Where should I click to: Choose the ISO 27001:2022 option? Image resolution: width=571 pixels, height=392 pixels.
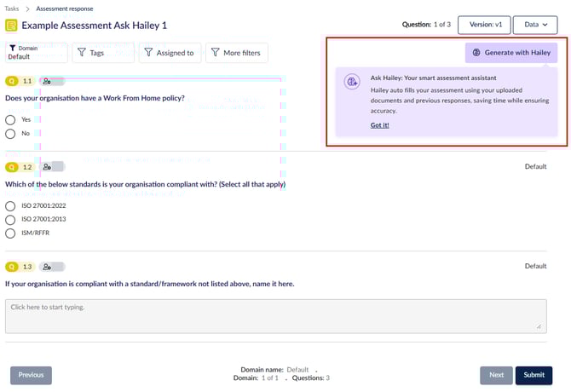pyautogui.click(x=11, y=205)
